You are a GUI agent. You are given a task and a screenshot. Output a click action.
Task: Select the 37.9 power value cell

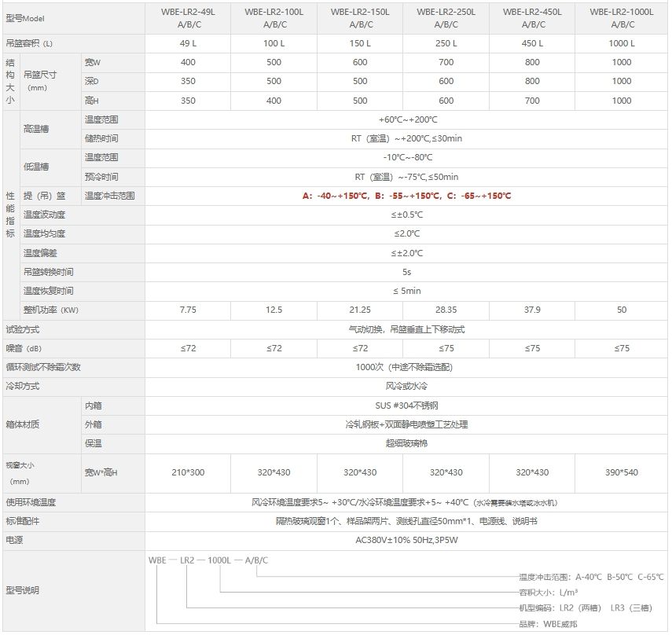[x=532, y=310]
